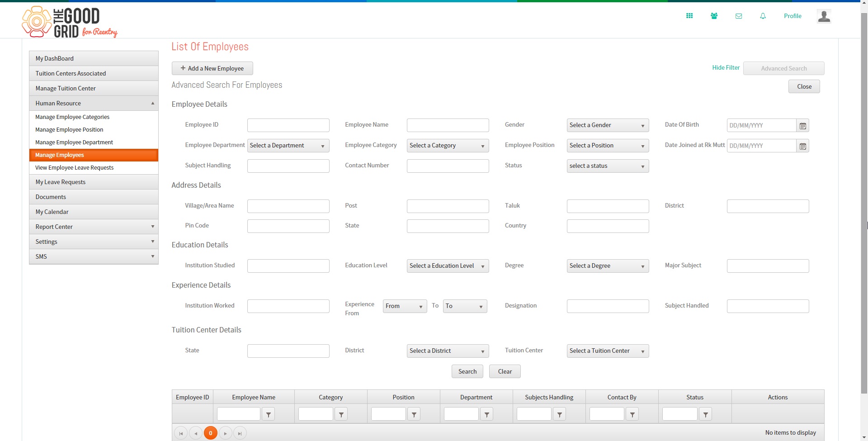Screen dimensions: 868x441
Task: Open Date Joined at Rk Mutt calendar
Action: (802, 146)
